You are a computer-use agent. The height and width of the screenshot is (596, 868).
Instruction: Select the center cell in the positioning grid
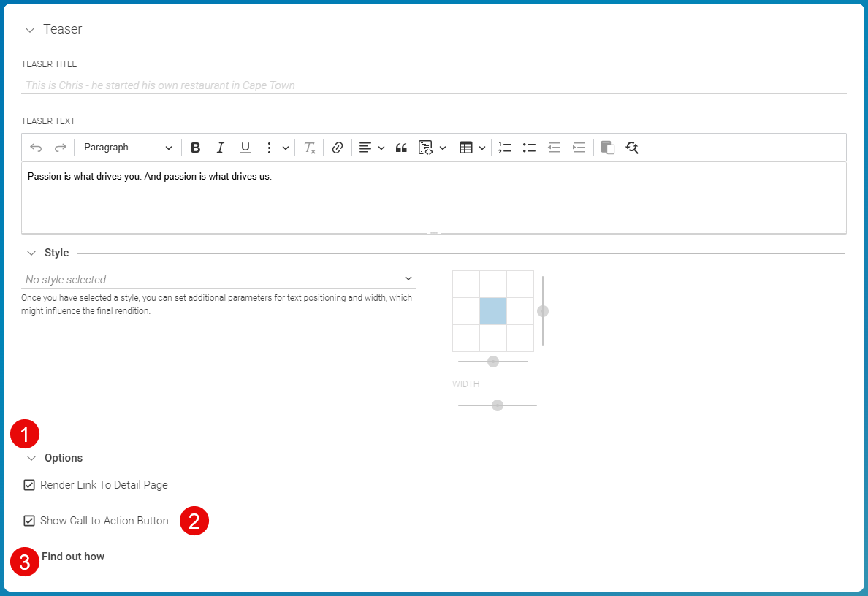tap(493, 310)
